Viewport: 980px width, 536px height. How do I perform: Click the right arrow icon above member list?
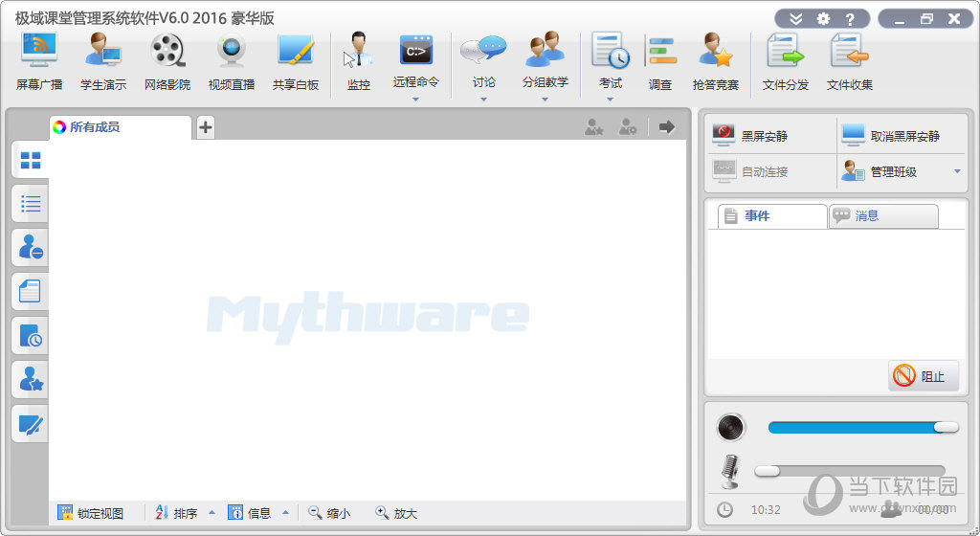(667, 127)
